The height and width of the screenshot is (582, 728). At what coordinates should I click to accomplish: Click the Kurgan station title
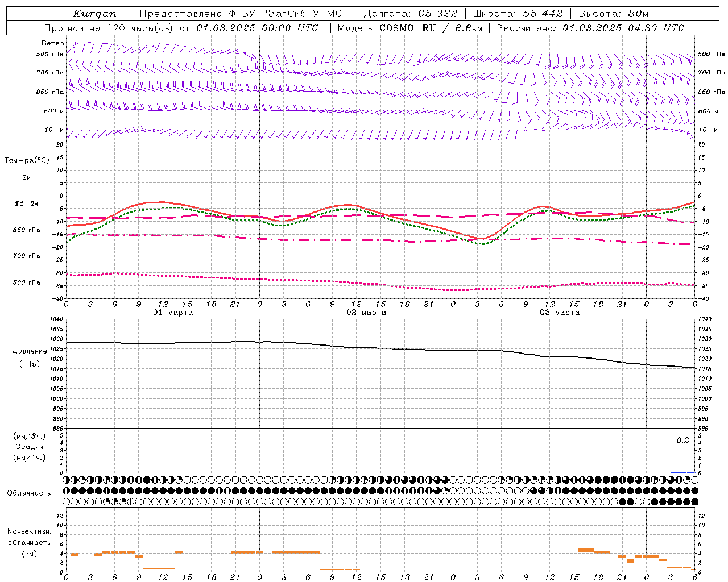95,14
